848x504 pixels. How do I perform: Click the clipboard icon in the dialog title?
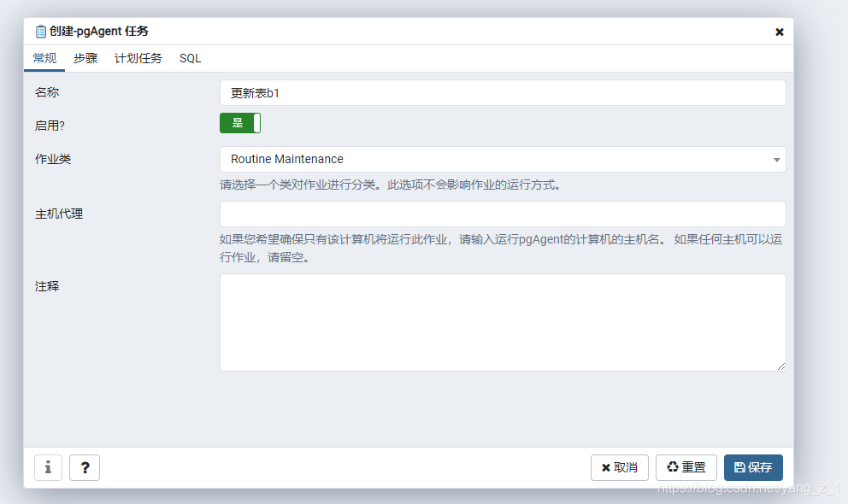[x=40, y=32]
